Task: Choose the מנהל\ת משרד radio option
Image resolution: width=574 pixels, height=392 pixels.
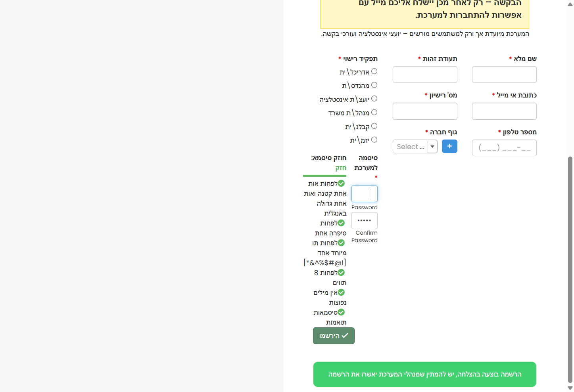Action: tap(374, 112)
